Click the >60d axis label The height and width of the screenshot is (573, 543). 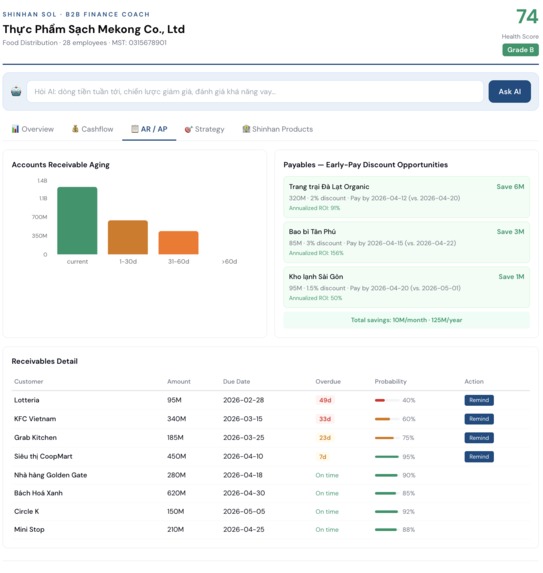(x=229, y=262)
